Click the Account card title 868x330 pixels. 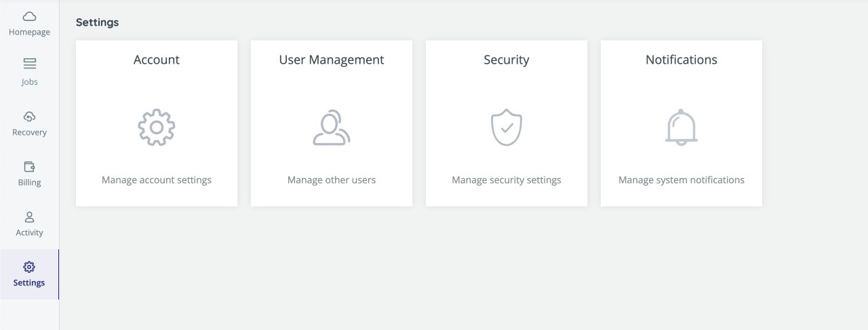tap(157, 60)
